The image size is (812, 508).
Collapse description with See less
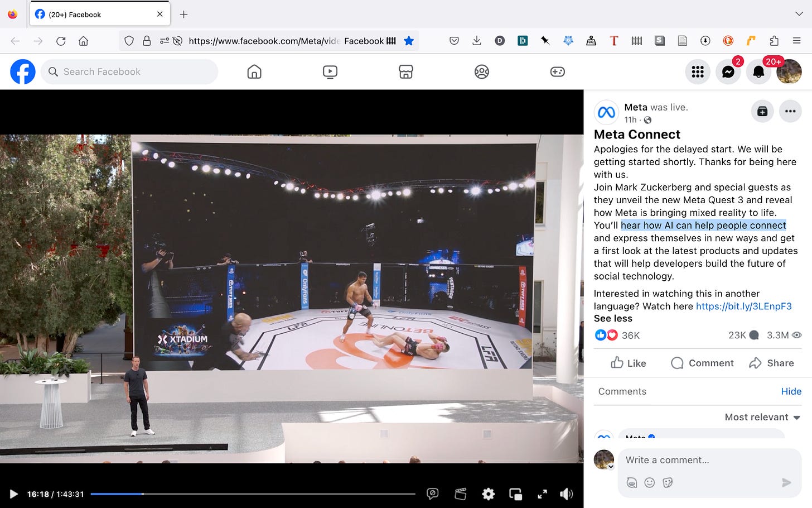(613, 318)
